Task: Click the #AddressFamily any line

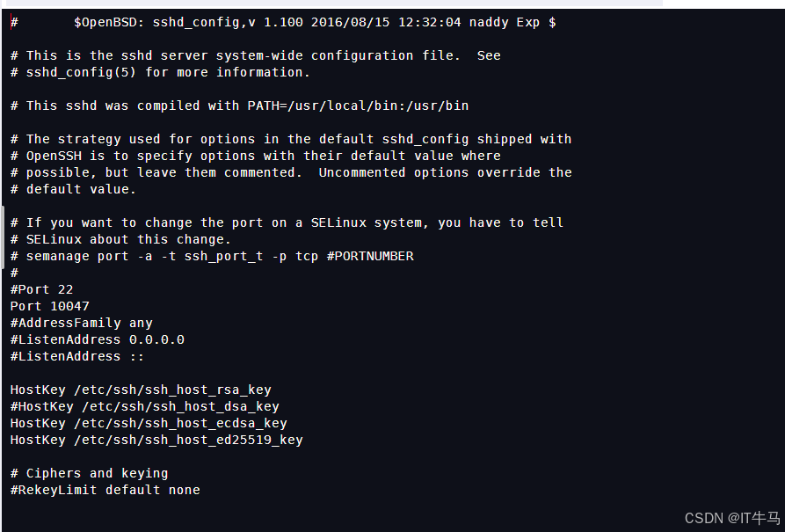Action: [x=81, y=323]
